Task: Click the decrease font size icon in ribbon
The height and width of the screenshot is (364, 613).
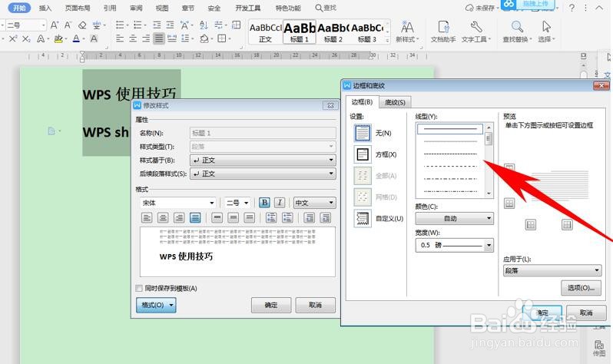Action: [68, 25]
